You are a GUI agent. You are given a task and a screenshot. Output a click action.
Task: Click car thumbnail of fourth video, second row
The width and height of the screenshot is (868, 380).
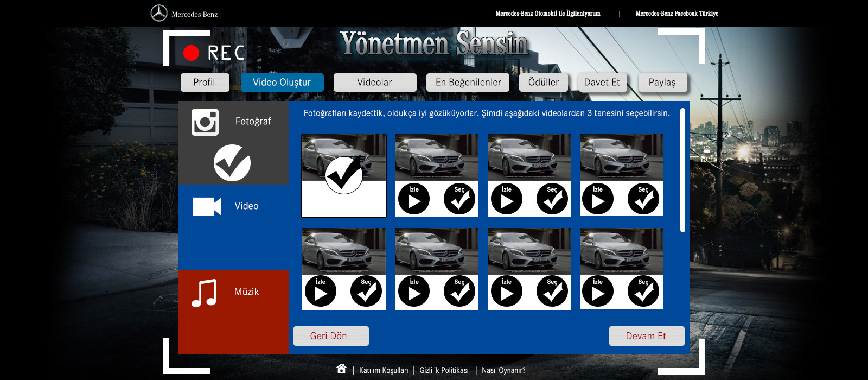pos(622,251)
